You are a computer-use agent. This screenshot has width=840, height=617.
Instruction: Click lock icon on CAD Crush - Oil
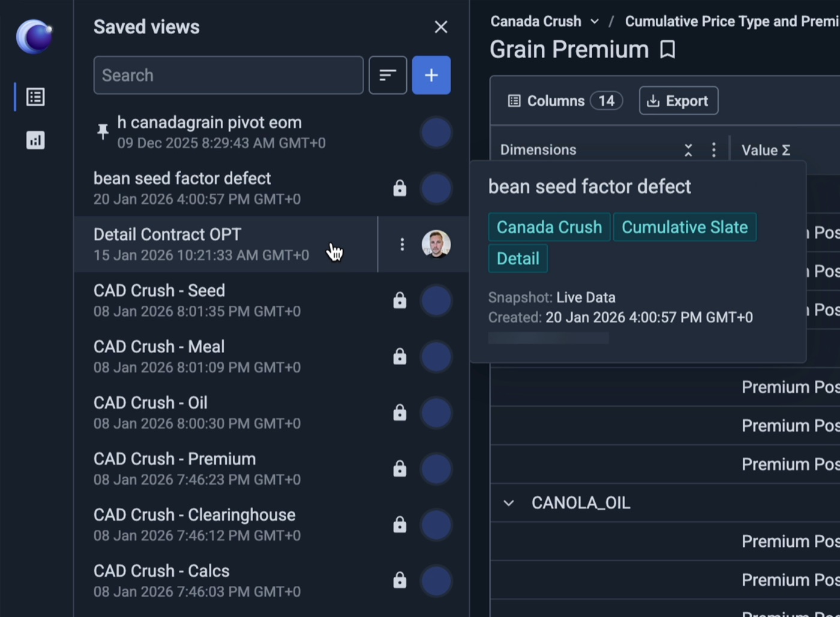(x=400, y=413)
